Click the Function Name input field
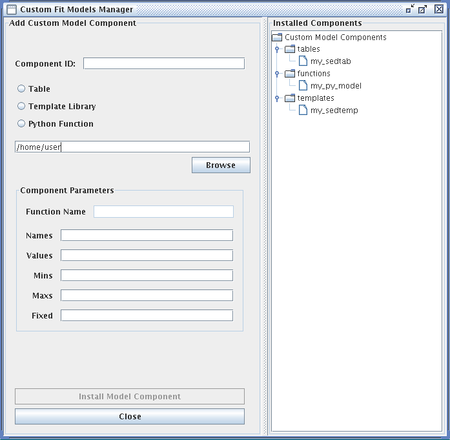Image resolution: width=450 pixels, height=440 pixels. coord(163,211)
